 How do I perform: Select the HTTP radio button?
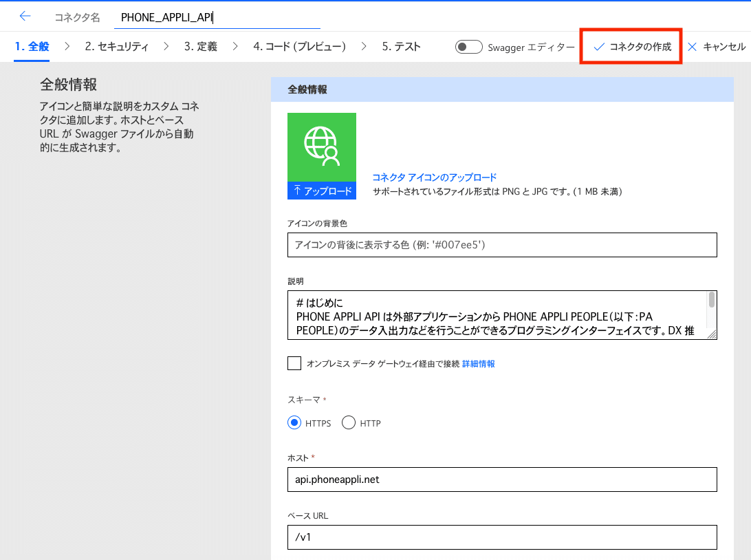coord(349,422)
